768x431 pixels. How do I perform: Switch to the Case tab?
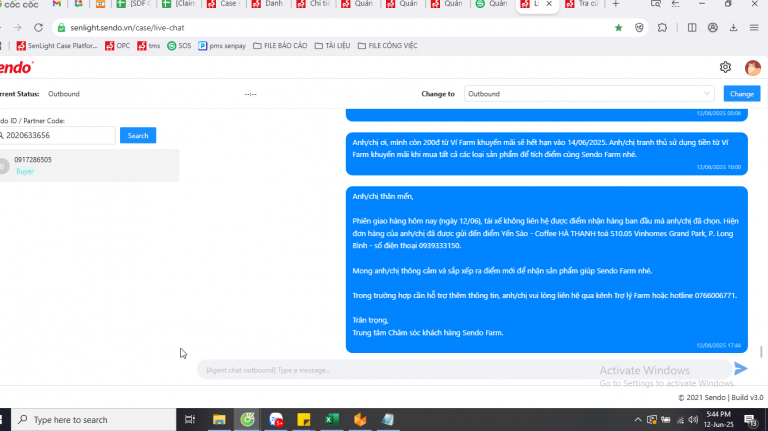(224, 4)
